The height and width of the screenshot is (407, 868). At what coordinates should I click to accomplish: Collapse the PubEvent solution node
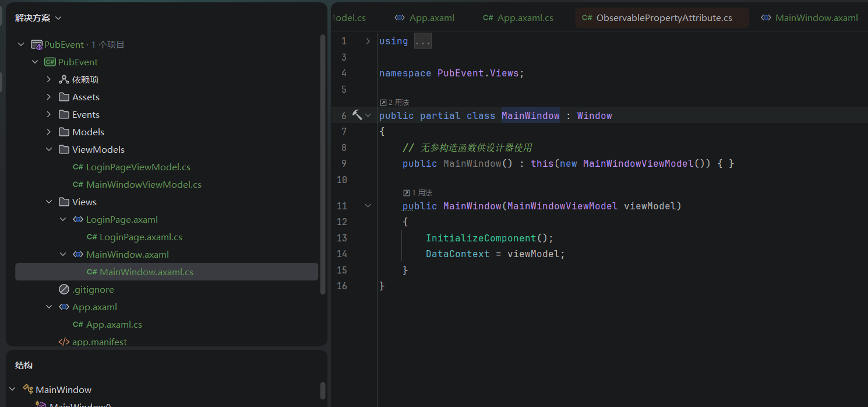(x=21, y=45)
